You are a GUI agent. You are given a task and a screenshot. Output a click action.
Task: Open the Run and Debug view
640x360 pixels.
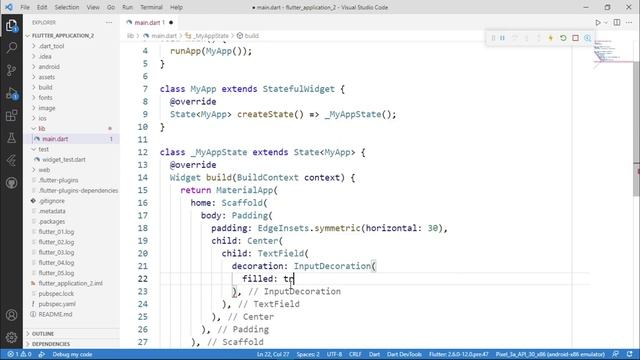11,93
